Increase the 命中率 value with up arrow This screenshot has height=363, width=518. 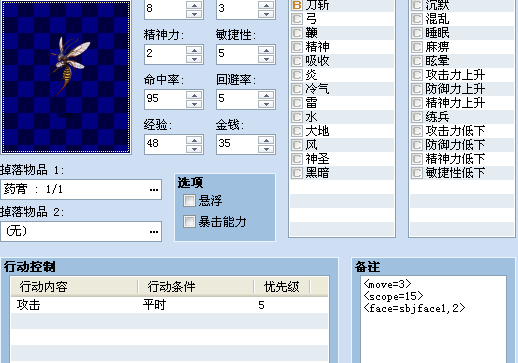(x=194, y=95)
